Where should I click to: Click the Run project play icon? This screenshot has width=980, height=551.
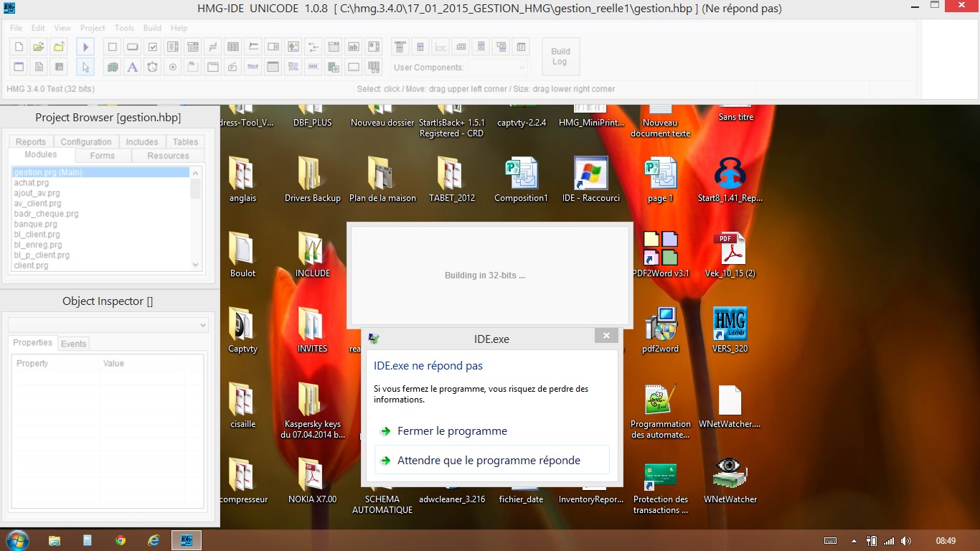(x=85, y=47)
